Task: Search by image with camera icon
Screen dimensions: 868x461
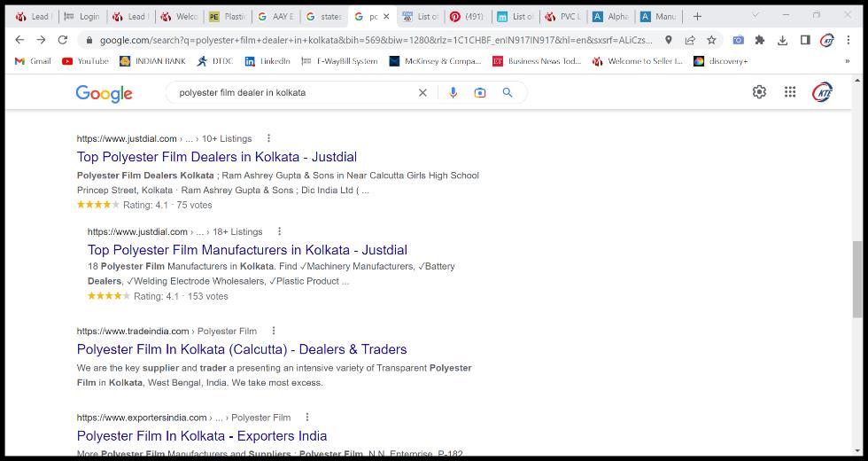Action: [x=480, y=92]
